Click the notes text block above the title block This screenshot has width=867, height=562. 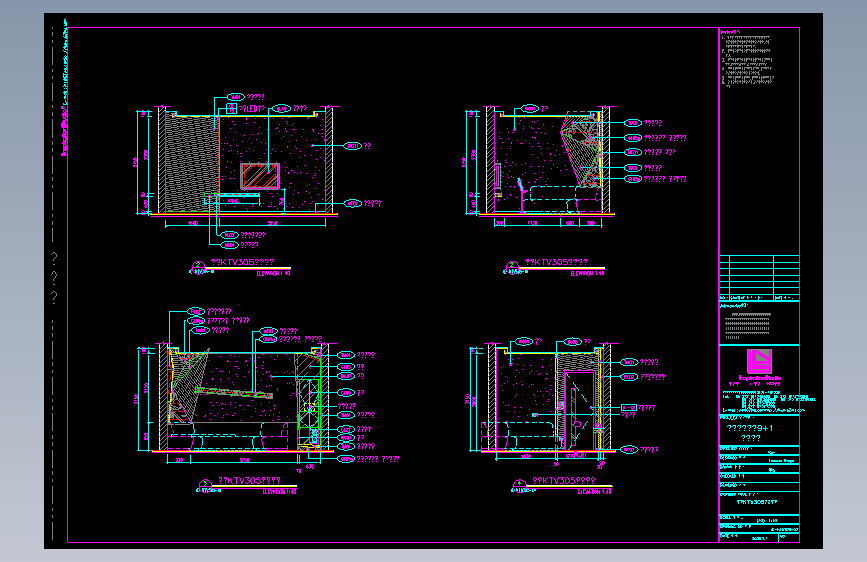pos(747,59)
